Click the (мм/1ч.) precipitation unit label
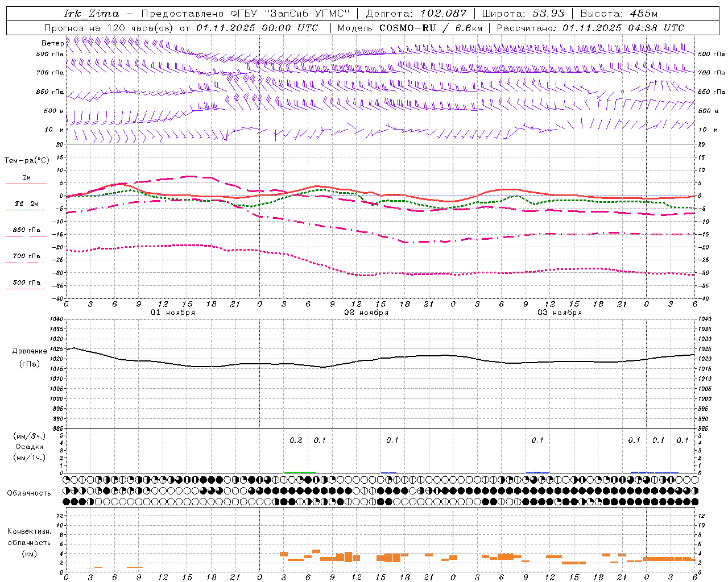This screenshot has width=728, height=582. (x=30, y=458)
